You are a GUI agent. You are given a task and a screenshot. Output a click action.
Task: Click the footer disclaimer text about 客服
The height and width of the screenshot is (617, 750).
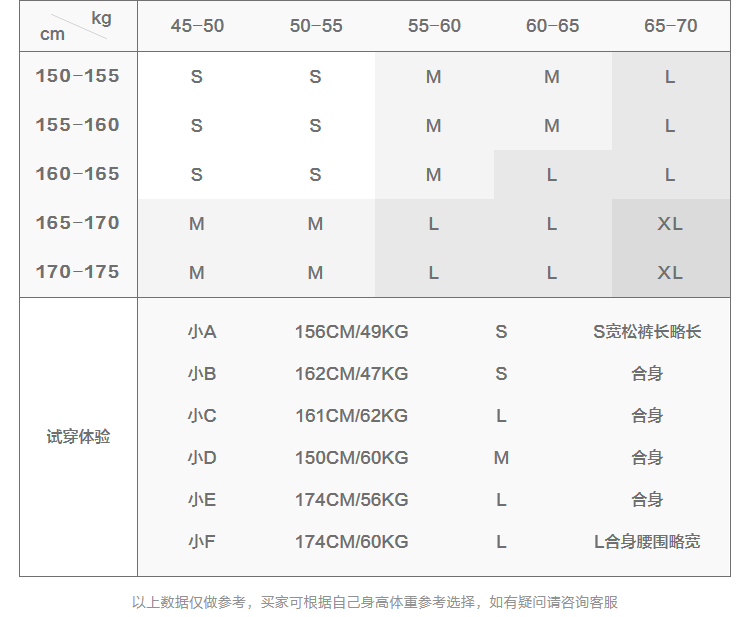coord(375,602)
